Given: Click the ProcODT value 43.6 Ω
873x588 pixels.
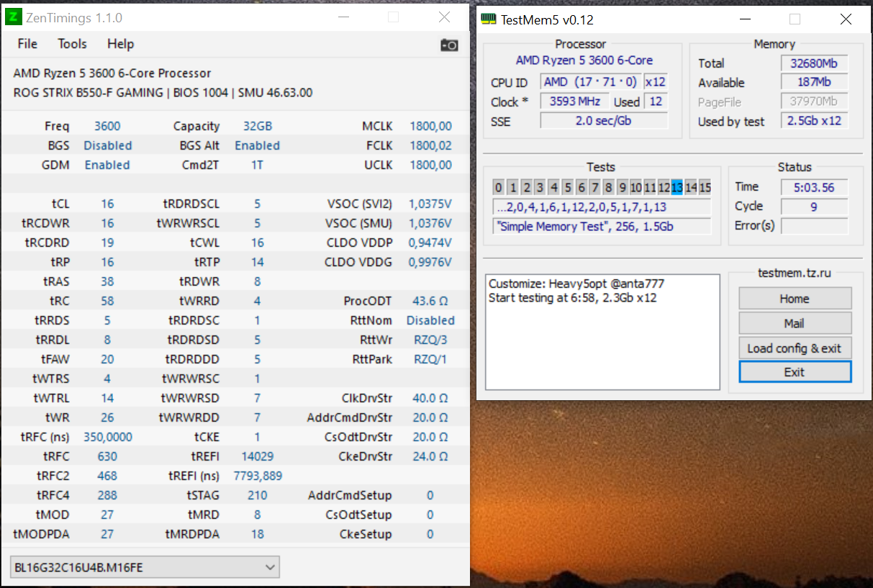Looking at the screenshot, I should 430,301.
